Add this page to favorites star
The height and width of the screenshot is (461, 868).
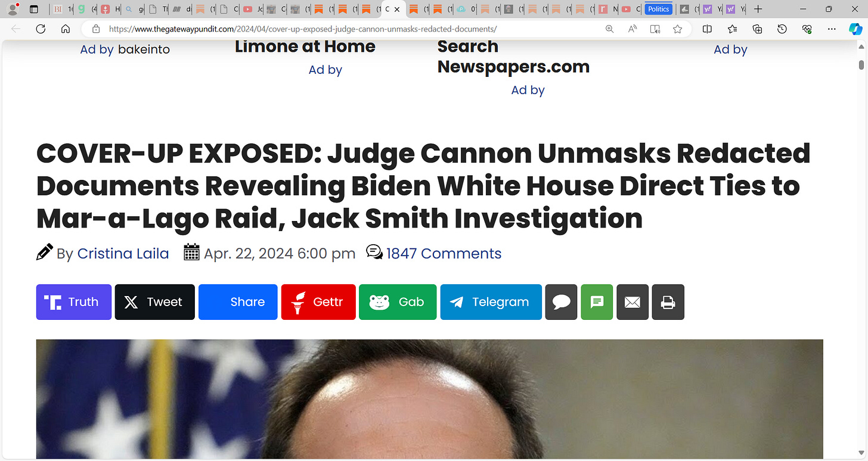tap(677, 29)
